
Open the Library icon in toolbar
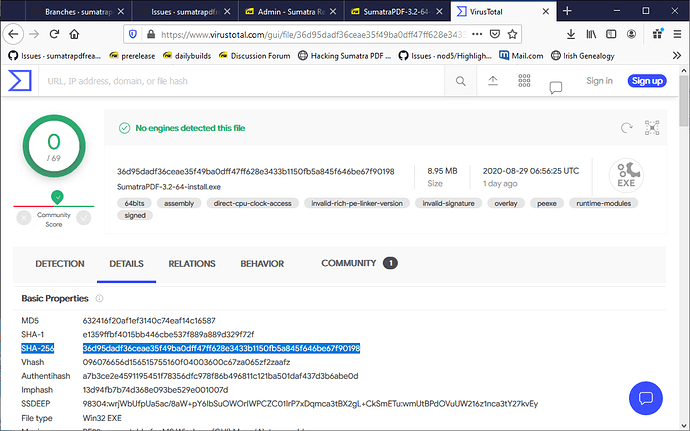[x=591, y=34]
